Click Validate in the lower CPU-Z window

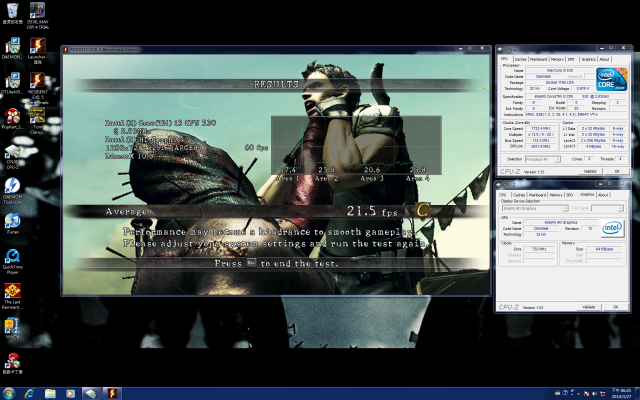(x=589, y=307)
